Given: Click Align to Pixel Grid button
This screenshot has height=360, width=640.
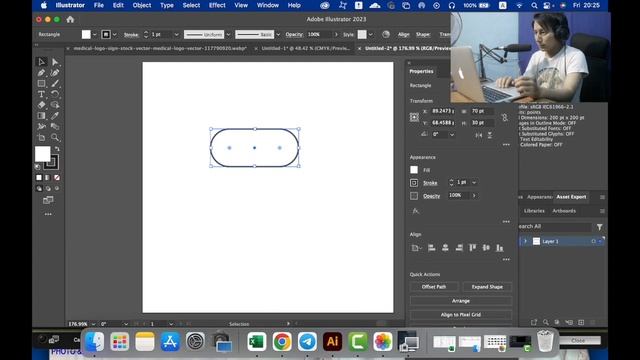Looking at the screenshot, I should pyautogui.click(x=461, y=315).
